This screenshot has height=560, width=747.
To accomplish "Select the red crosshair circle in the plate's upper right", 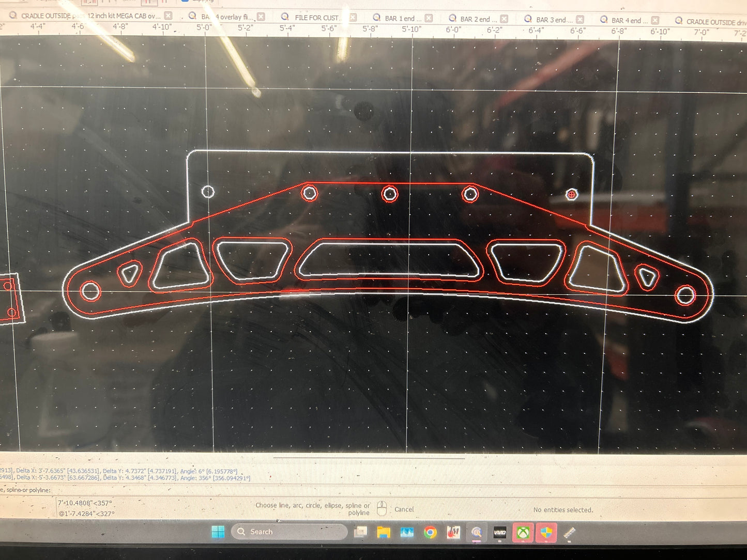I will tap(571, 194).
